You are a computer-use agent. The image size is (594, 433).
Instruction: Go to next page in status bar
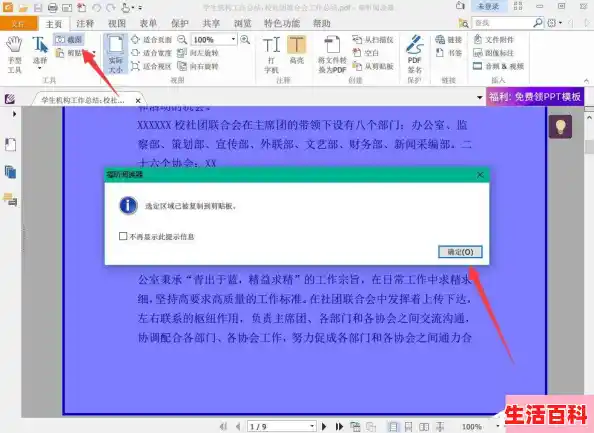point(324,427)
